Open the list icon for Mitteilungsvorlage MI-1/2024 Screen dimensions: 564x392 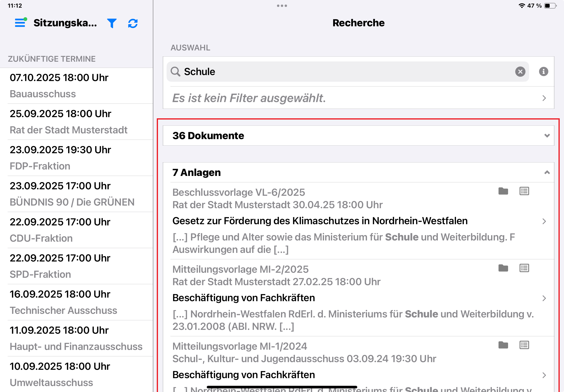point(524,345)
